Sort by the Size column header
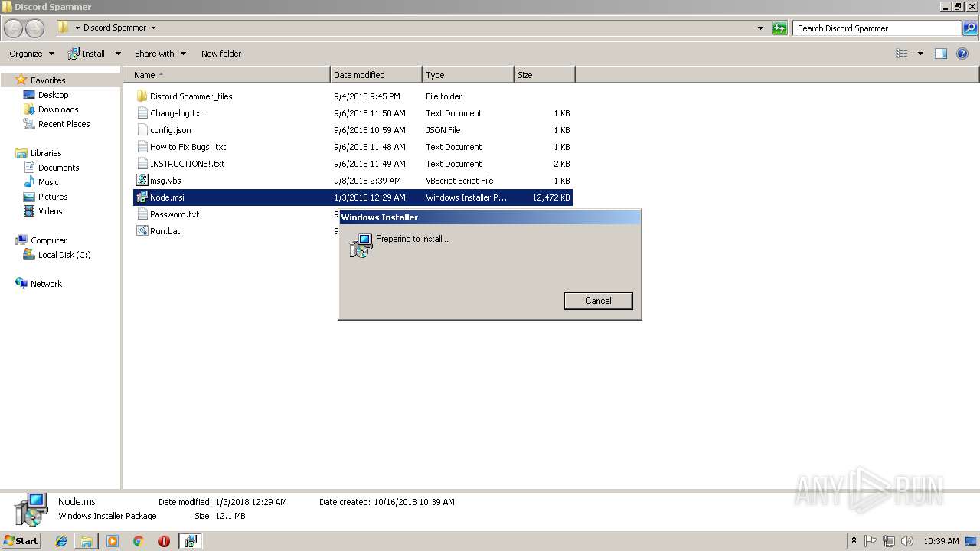This screenshot has height=551, width=980. click(544, 75)
